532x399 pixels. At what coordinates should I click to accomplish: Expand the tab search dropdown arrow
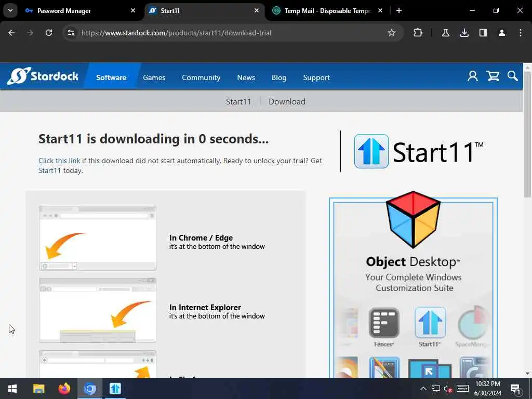(10, 10)
